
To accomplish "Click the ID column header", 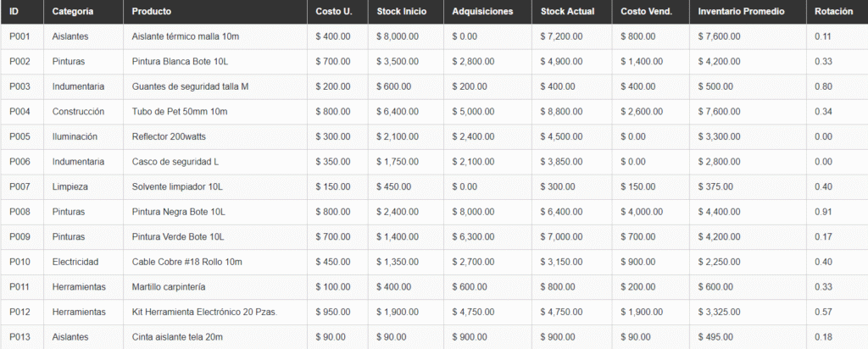I will (14, 12).
